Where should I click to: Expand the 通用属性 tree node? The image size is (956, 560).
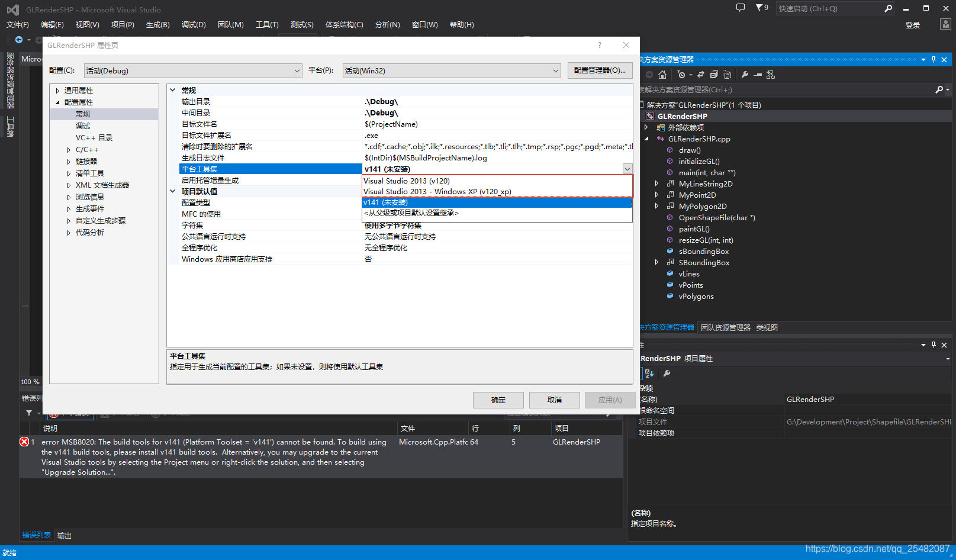coord(57,91)
